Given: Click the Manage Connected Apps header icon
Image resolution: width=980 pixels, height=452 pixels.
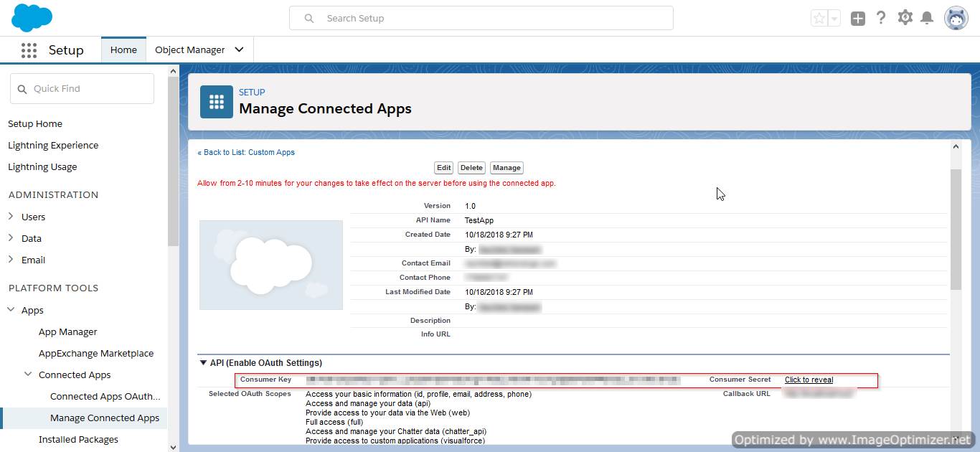Looking at the screenshot, I should click(x=217, y=102).
